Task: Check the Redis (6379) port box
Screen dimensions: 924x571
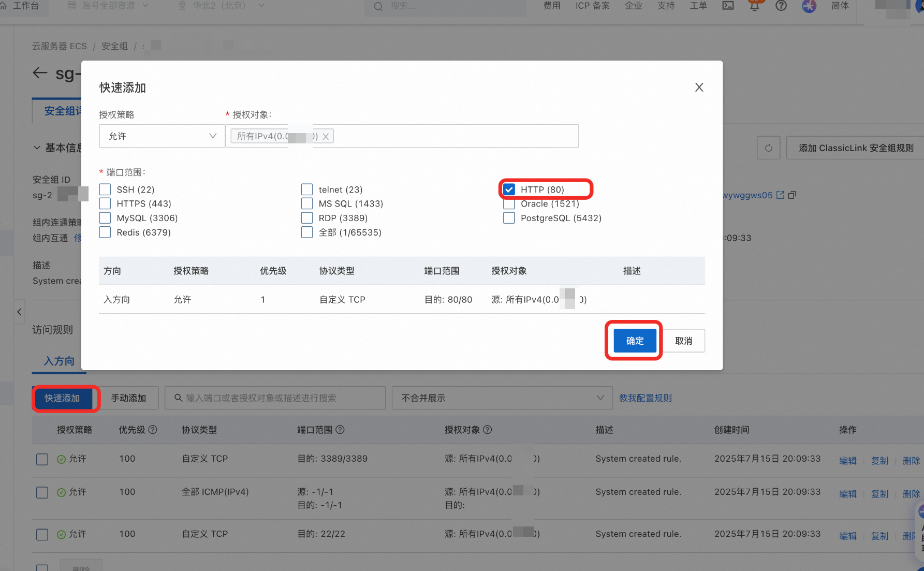Action: pyautogui.click(x=105, y=232)
